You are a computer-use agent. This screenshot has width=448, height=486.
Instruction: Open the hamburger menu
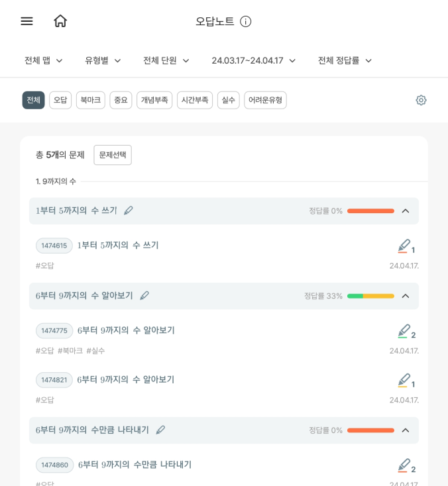[27, 21]
